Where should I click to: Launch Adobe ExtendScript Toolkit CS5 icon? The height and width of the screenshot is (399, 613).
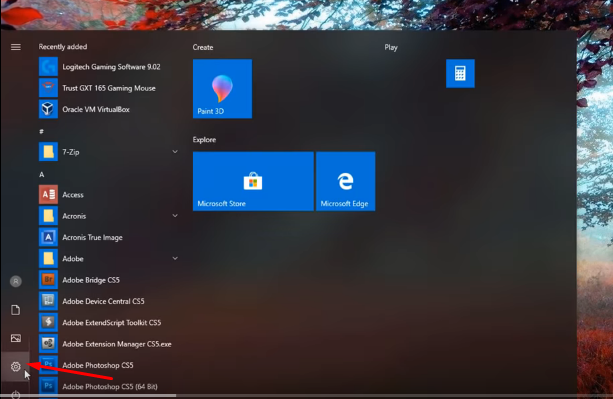point(48,322)
